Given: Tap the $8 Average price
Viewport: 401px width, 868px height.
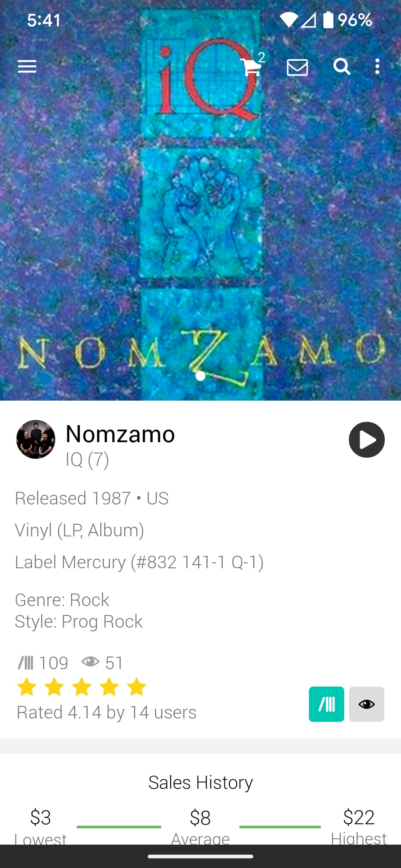Looking at the screenshot, I should click(200, 817).
